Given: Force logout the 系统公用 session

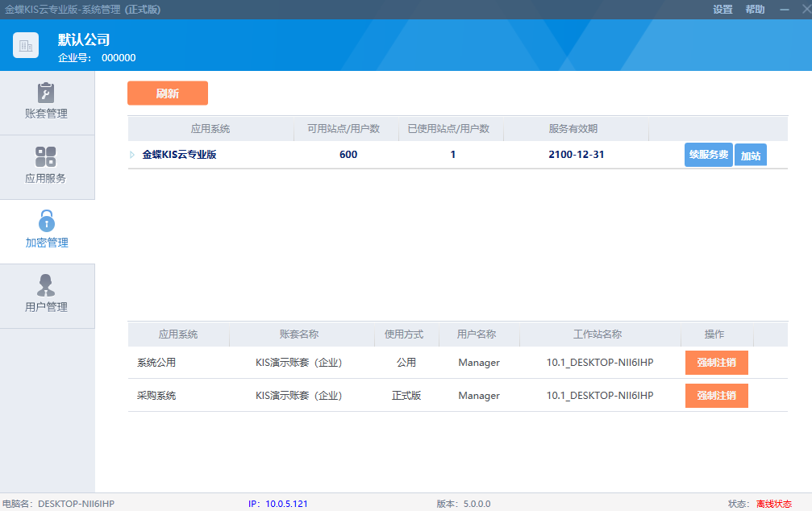Looking at the screenshot, I should pyautogui.click(x=717, y=363).
